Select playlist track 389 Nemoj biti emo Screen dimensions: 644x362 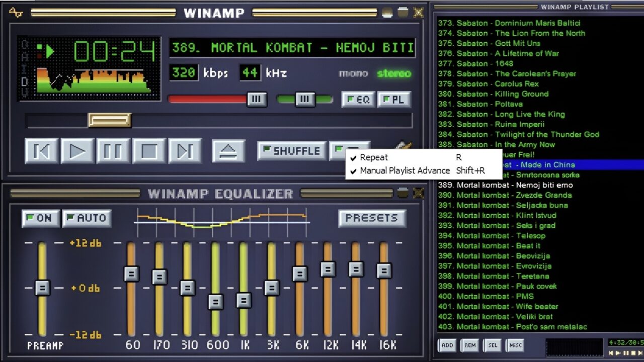[505, 185]
